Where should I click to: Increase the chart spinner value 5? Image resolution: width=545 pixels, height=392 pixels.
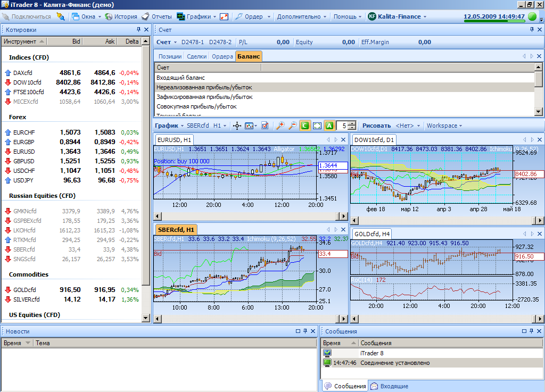click(x=353, y=123)
